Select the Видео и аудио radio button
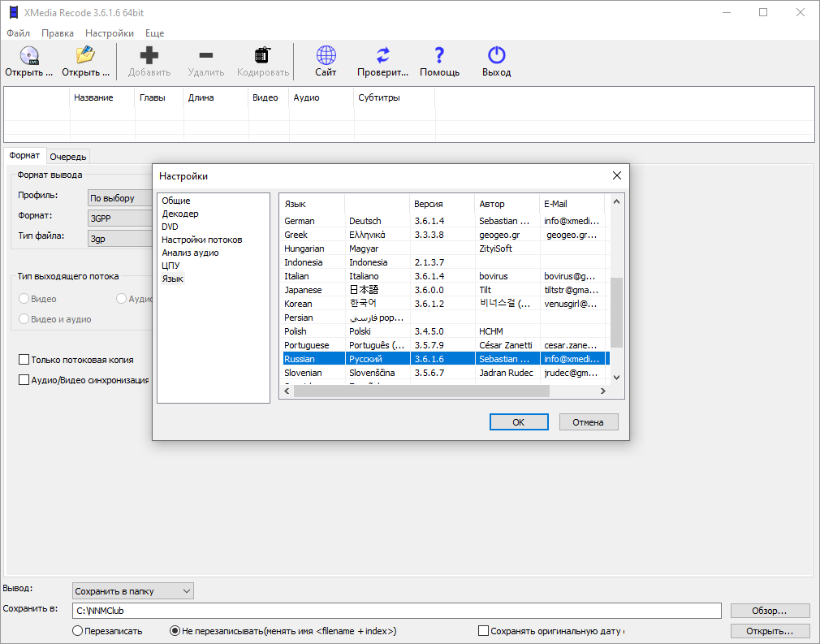The image size is (820, 644). click(24, 319)
